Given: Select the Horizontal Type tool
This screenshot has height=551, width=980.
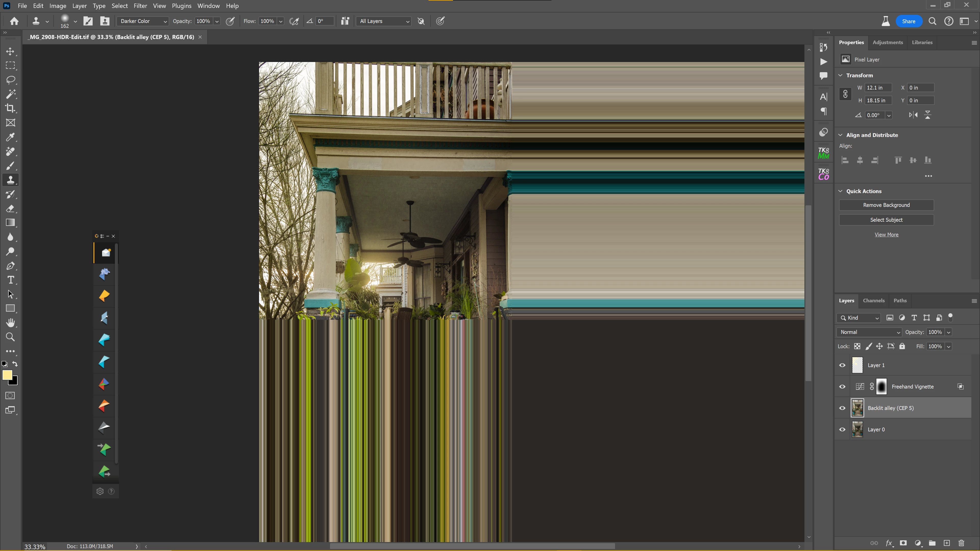Looking at the screenshot, I should point(10,280).
